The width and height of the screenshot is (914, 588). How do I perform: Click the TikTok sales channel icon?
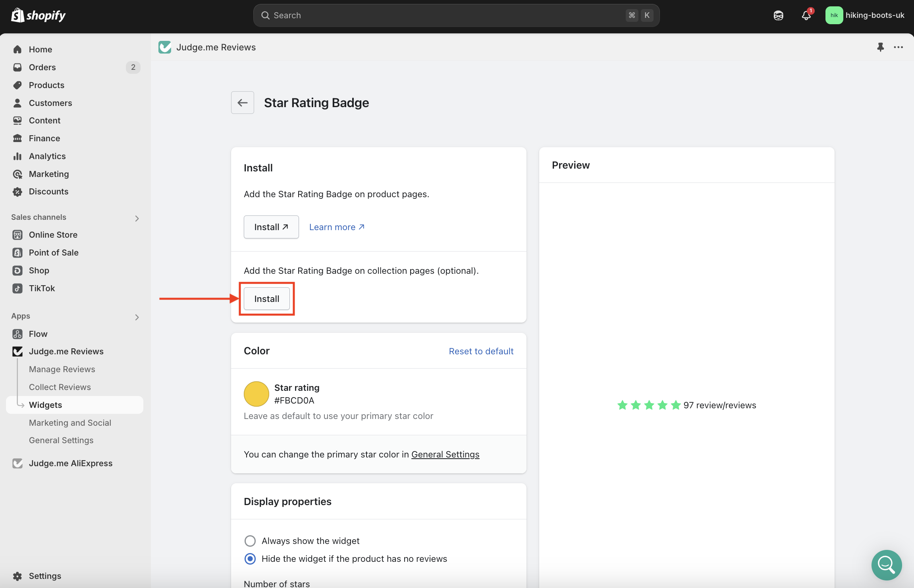tap(17, 288)
